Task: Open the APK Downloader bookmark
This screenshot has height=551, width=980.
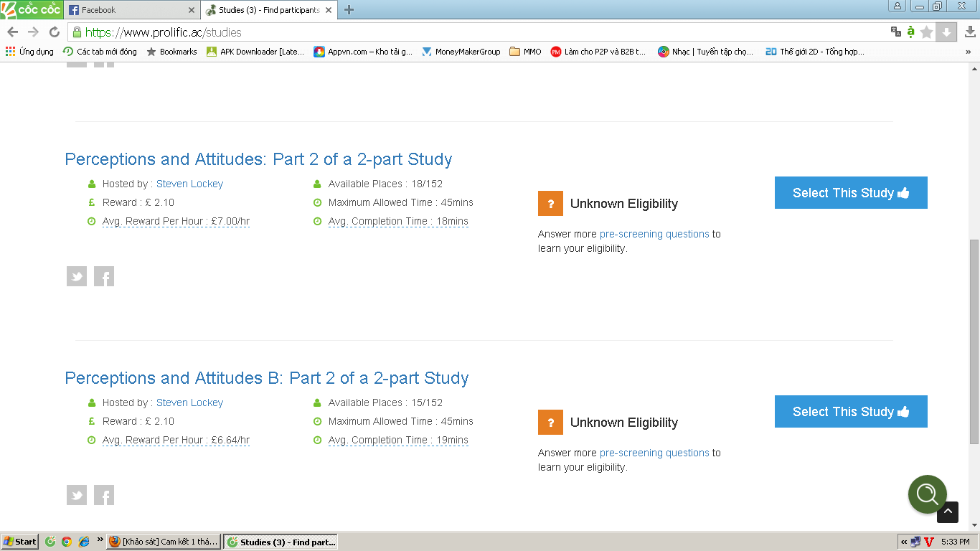Action: coord(255,52)
